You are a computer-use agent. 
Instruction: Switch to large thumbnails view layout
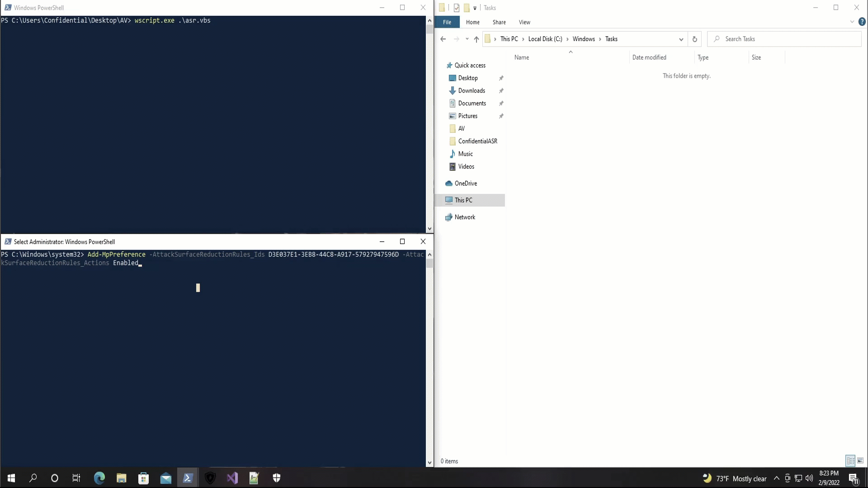860,461
